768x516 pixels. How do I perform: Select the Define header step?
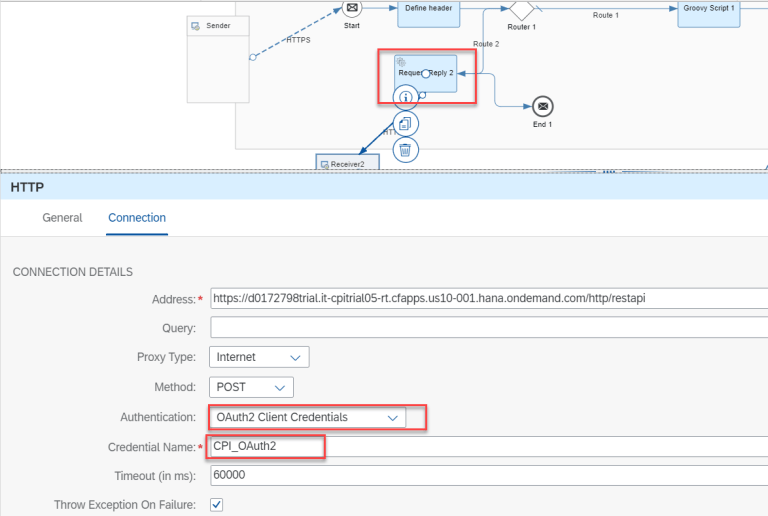429,14
